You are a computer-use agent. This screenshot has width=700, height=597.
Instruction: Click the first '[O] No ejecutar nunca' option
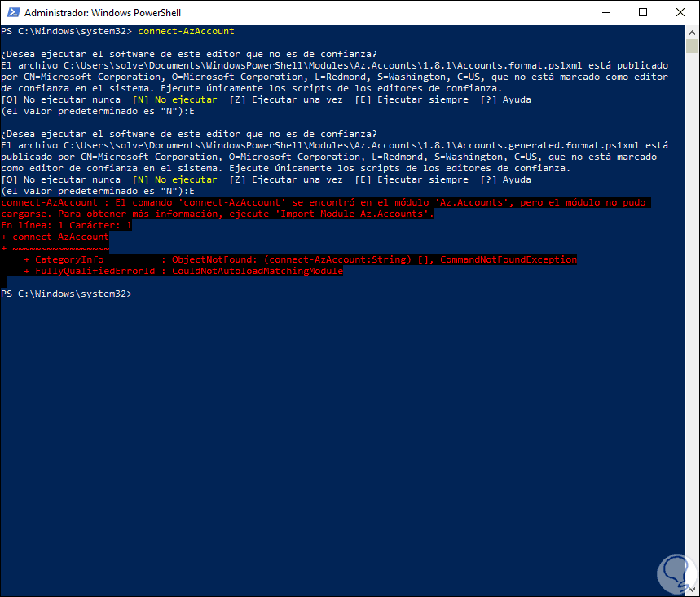pyautogui.click(x=61, y=100)
